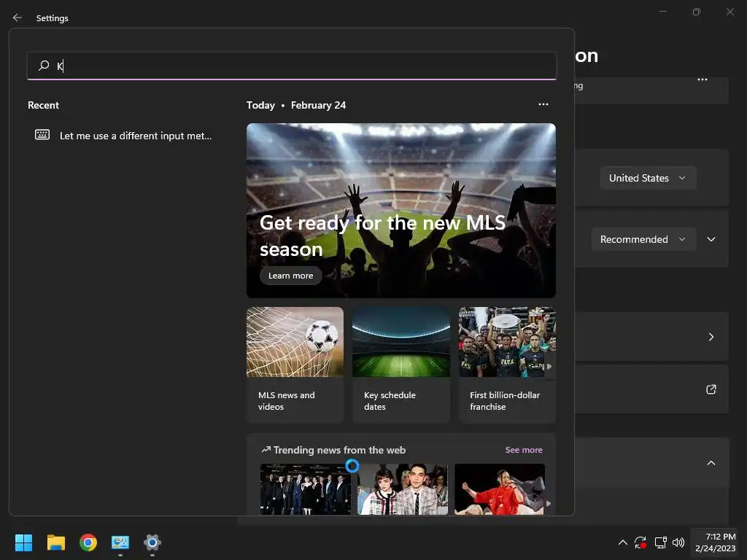The image size is (747, 560).
Task: Click the volume speaker tray icon
Action: point(678,542)
